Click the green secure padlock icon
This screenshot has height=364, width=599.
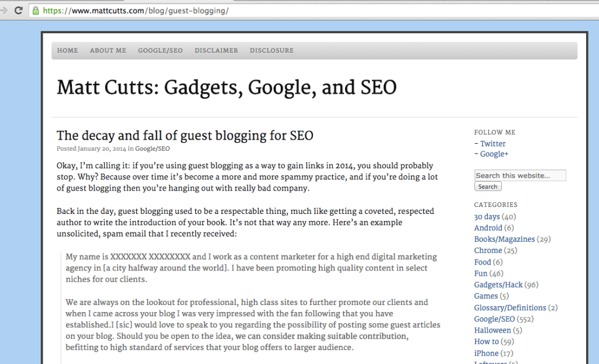[36, 11]
